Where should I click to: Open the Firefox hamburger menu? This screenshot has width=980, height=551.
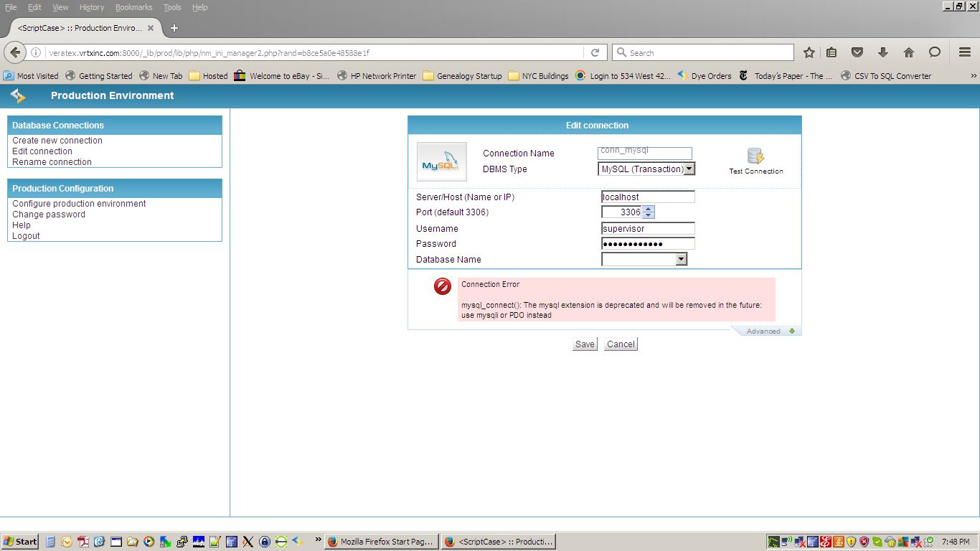964,52
